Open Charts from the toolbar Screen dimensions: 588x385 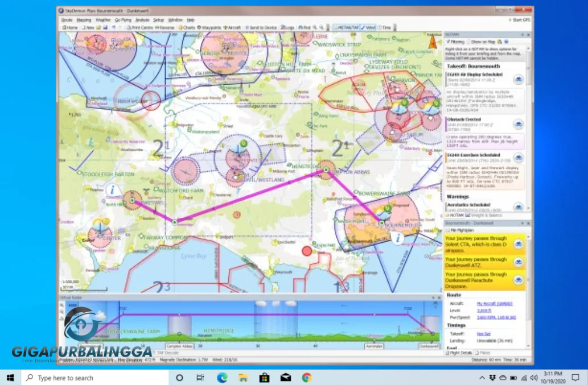point(186,27)
